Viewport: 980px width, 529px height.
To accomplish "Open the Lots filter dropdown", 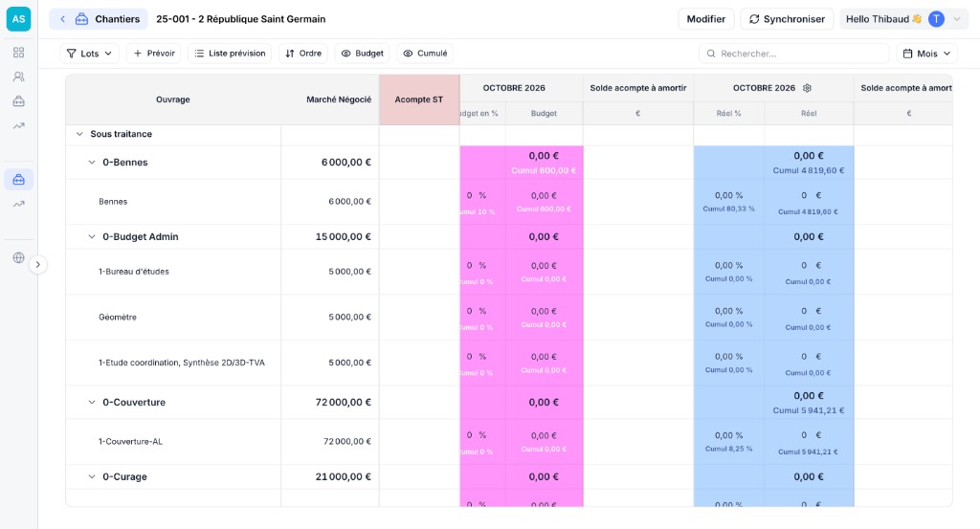I will [89, 54].
